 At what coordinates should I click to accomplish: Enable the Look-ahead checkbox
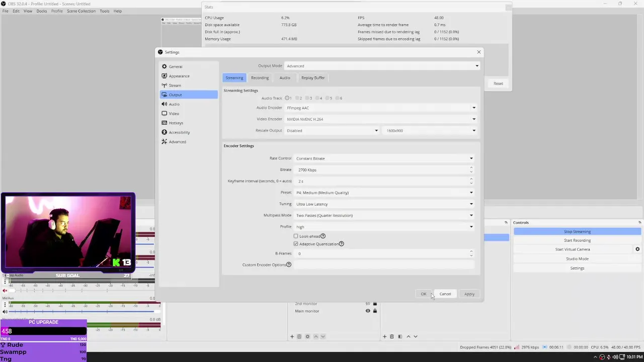click(x=296, y=236)
